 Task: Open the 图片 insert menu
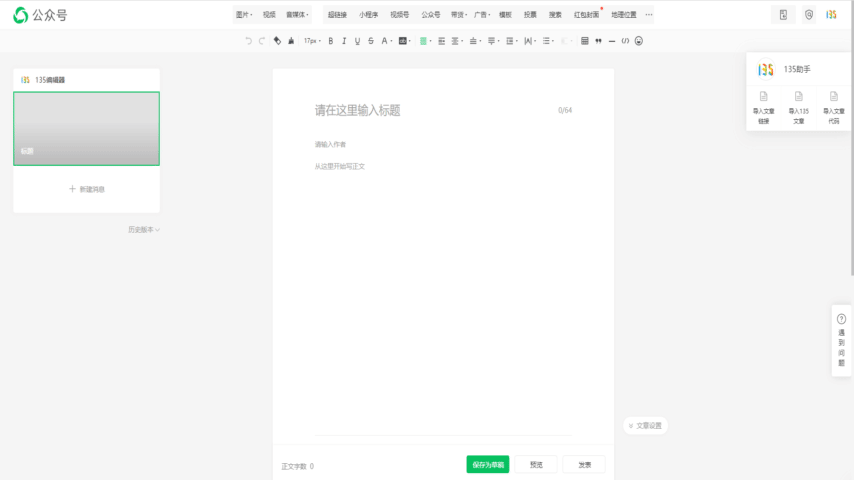coord(244,15)
